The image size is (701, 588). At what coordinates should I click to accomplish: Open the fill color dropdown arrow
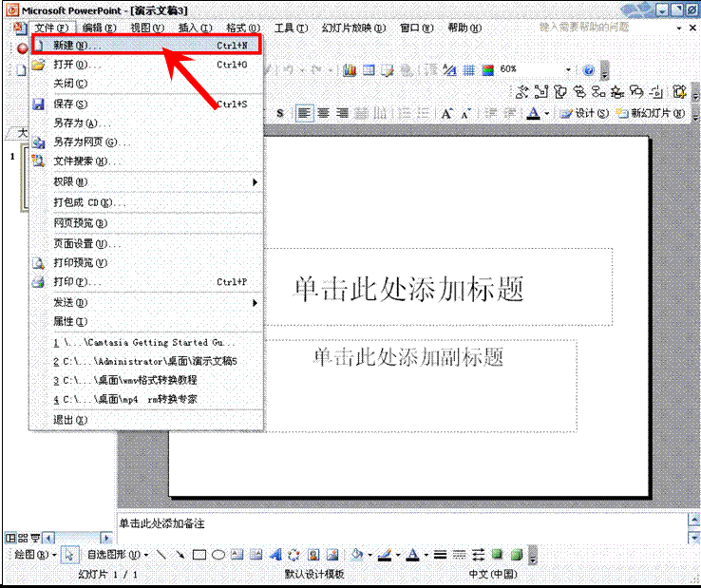[369, 556]
